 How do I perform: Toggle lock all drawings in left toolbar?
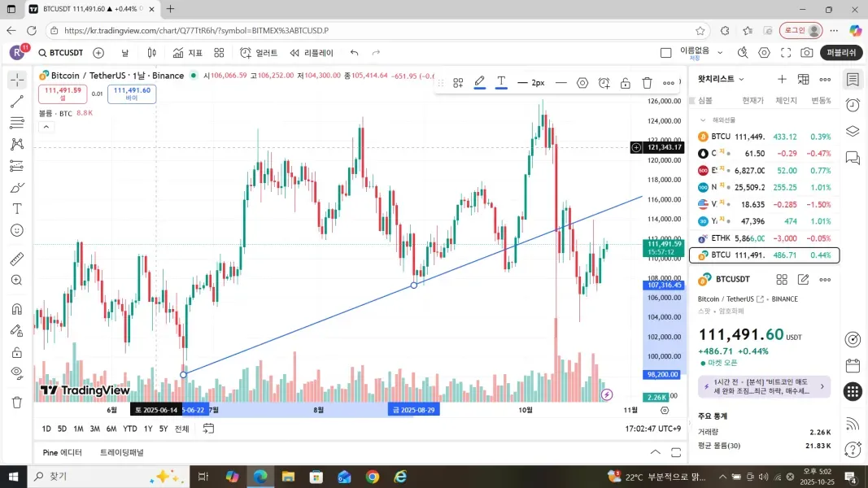[16, 352]
